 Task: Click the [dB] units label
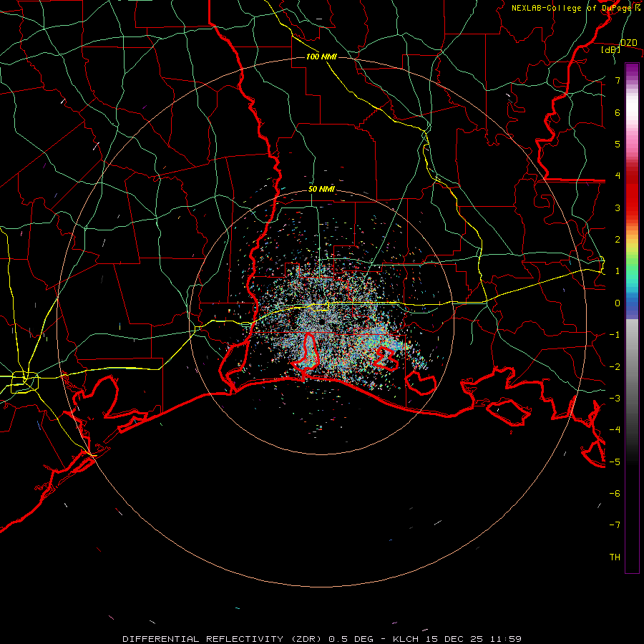(610, 49)
